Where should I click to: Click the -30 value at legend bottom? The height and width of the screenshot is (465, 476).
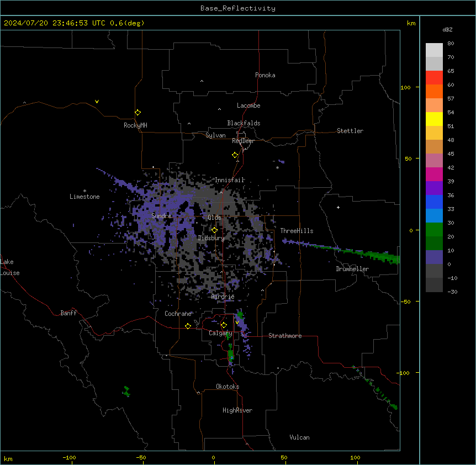tap(452, 292)
